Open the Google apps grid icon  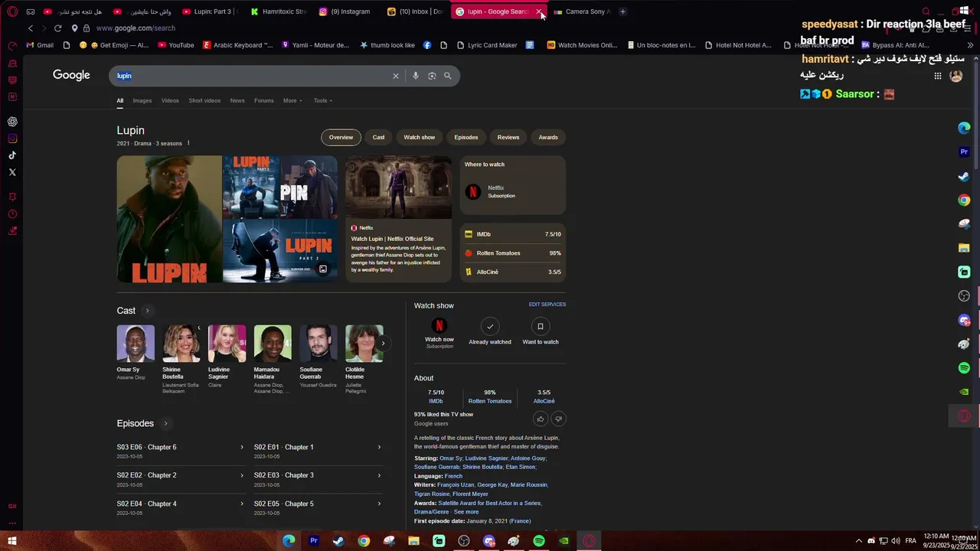[937, 76]
